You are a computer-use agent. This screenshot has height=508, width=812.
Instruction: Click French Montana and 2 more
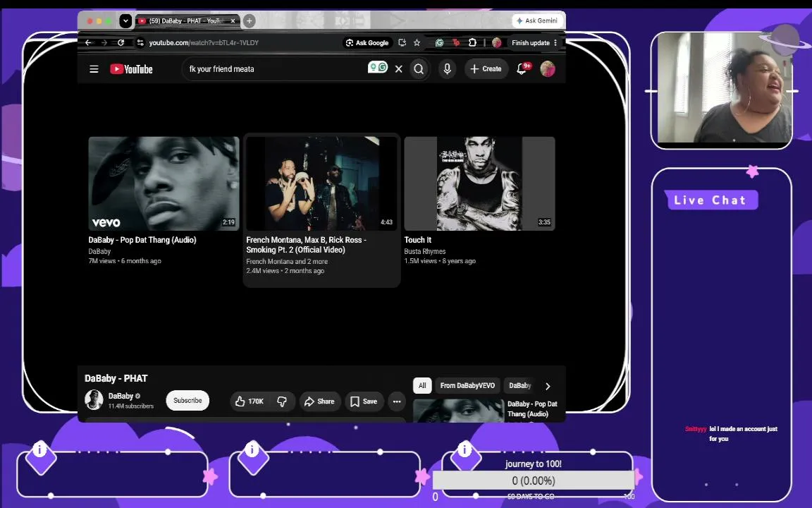(x=287, y=261)
